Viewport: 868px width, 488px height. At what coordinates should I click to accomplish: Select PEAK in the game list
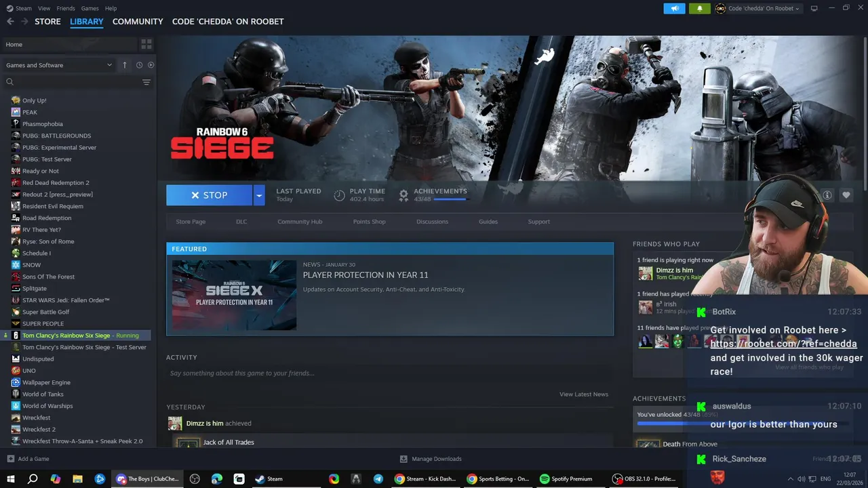(30, 113)
